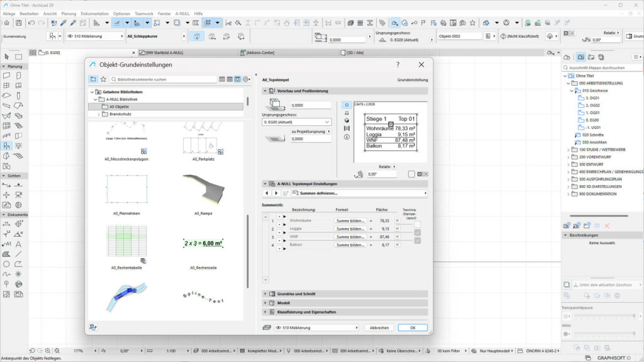The image size is (644, 362).
Task: Toggle the 'Unter dem aktuellen Geschoss' checkbox
Action: pos(567,285)
